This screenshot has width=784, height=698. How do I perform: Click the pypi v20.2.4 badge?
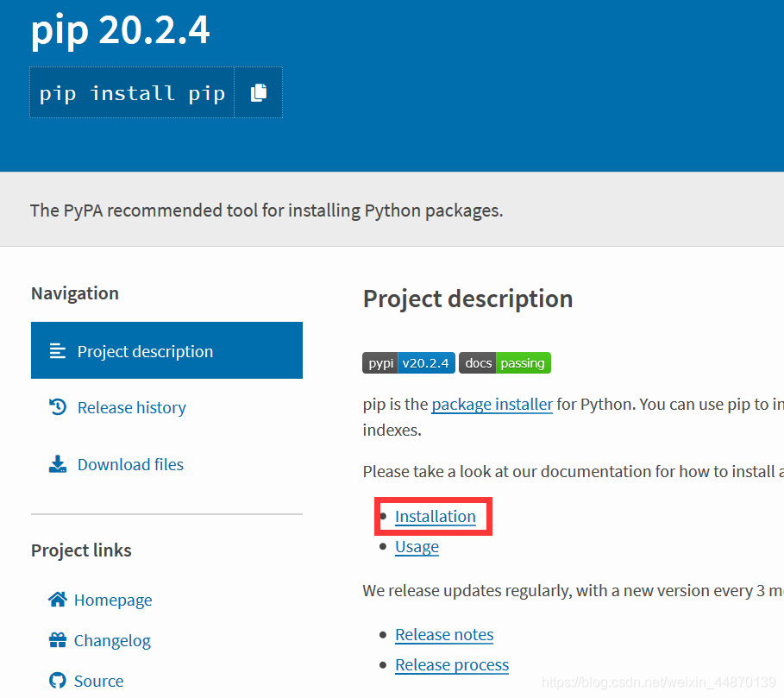409,363
